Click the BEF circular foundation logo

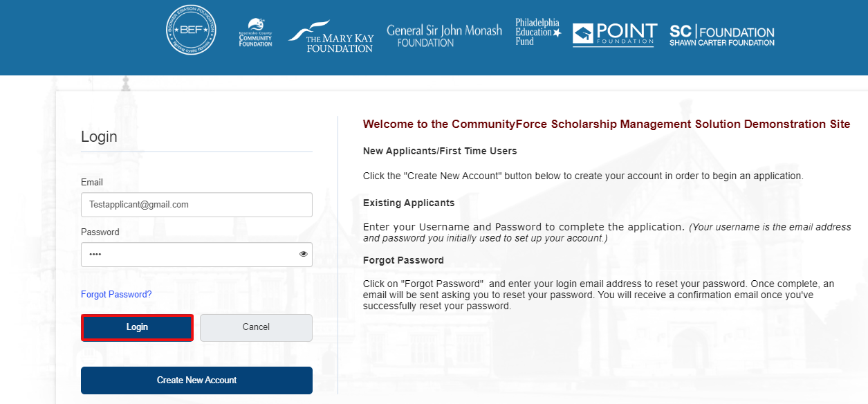pyautogui.click(x=191, y=30)
